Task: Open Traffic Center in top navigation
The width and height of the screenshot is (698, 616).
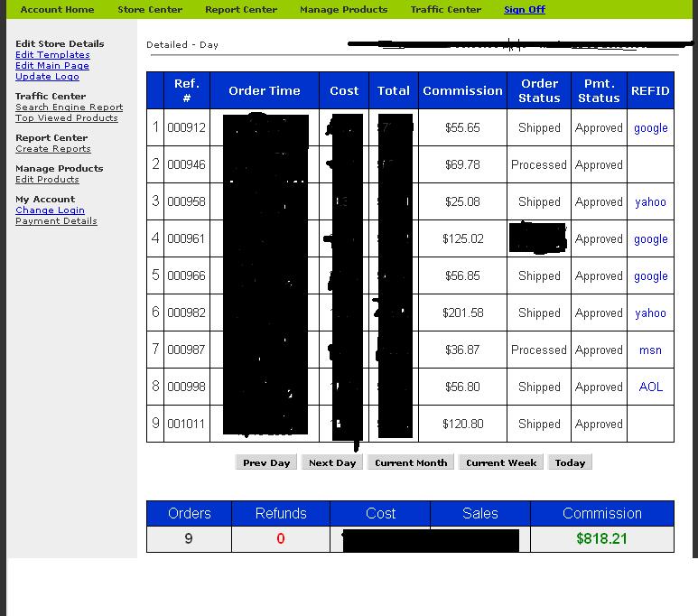Action: 446,10
